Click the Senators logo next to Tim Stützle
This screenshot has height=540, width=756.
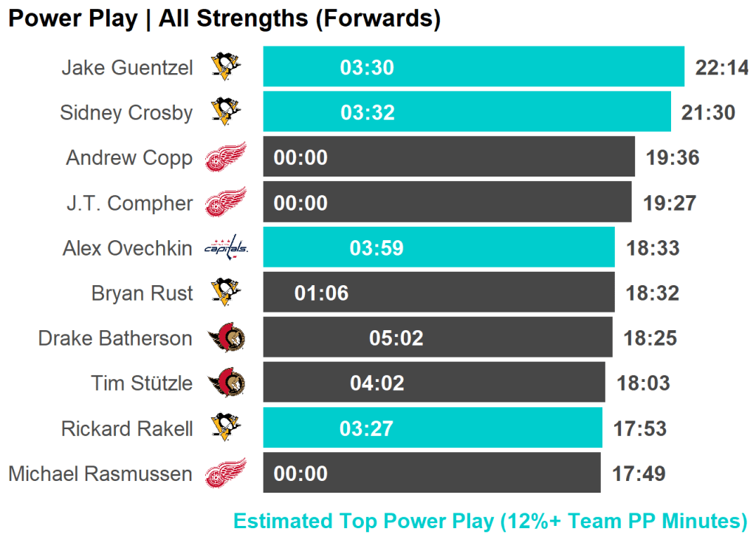(x=226, y=383)
